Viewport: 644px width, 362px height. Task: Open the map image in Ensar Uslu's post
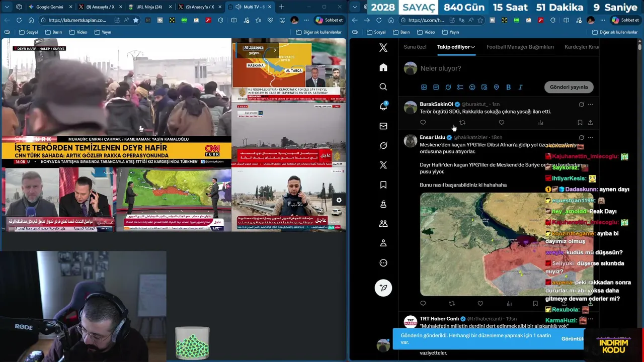click(507, 244)
